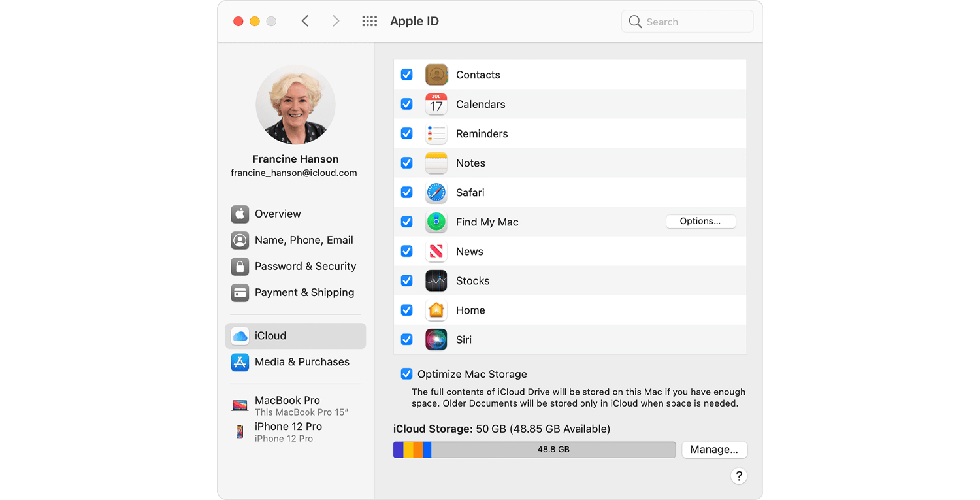Click the Find My Mac icon
The image size is (980, 500).
click(x=436, y=222)
